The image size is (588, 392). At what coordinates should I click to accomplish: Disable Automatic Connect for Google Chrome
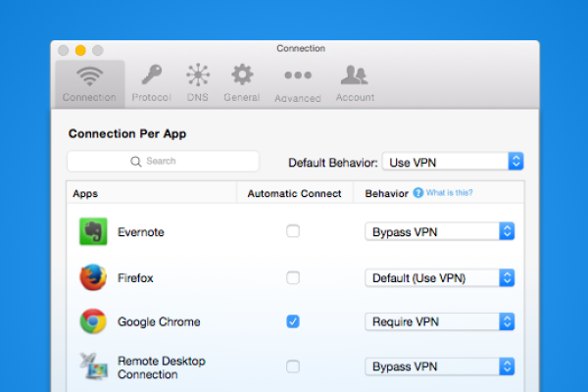point(293,321)
